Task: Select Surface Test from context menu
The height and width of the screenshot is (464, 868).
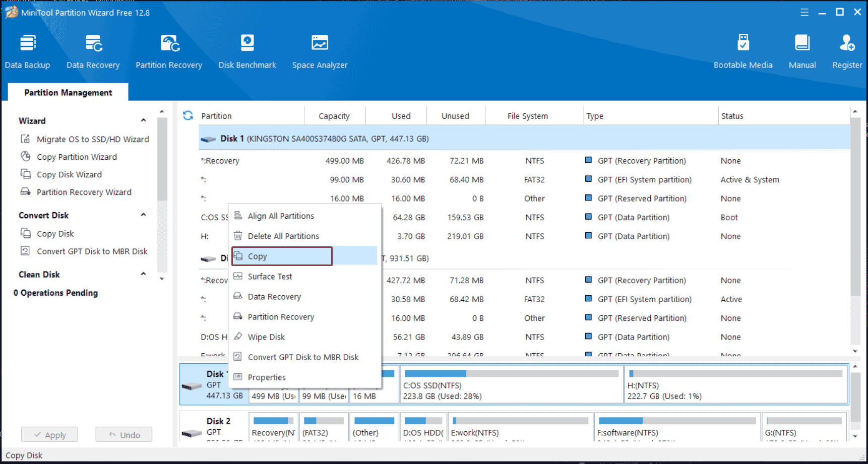Action: pyautogui.click(x=304, y=276)
